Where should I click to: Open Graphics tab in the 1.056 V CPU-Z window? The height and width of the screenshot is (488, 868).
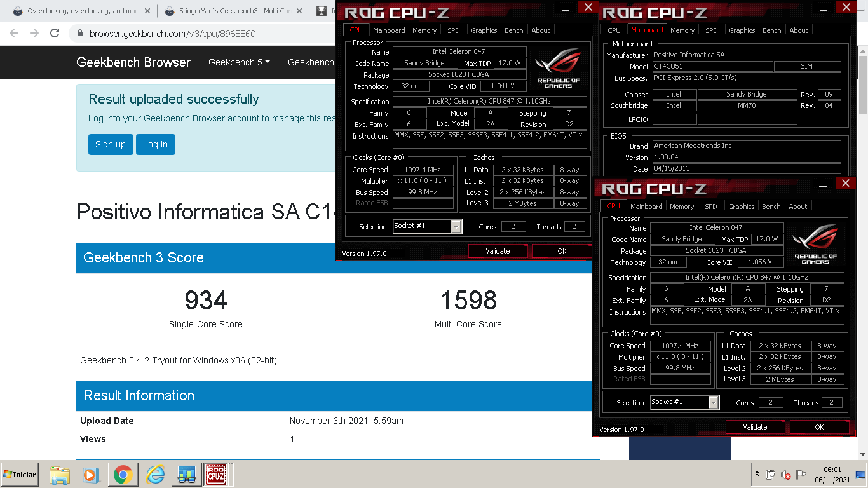[x=742, y=207]
